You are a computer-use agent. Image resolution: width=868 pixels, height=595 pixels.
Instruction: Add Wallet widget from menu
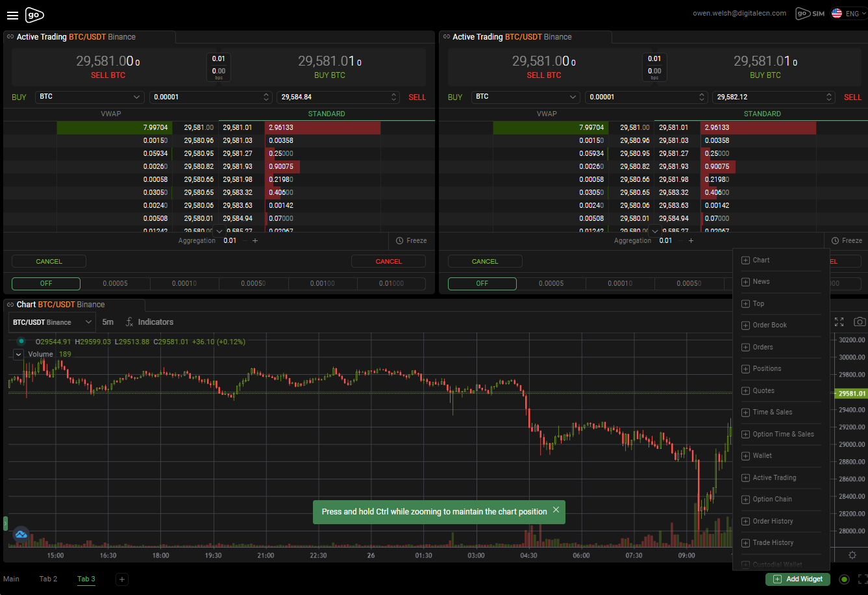[x=781, y=456]
